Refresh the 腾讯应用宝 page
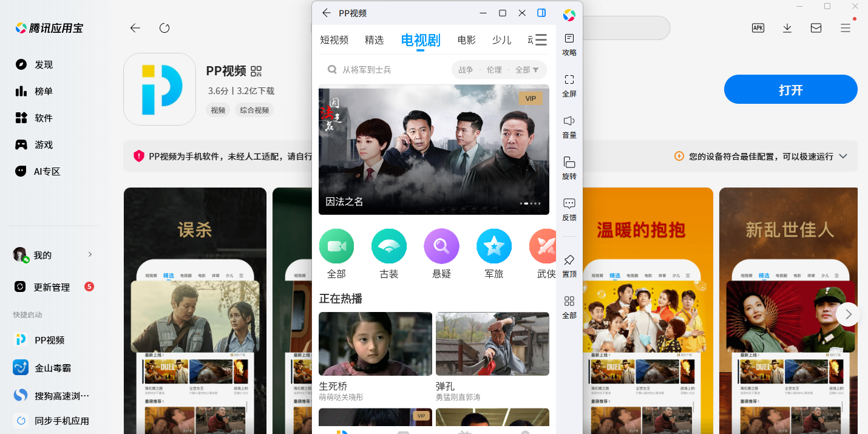 point(164,28)
